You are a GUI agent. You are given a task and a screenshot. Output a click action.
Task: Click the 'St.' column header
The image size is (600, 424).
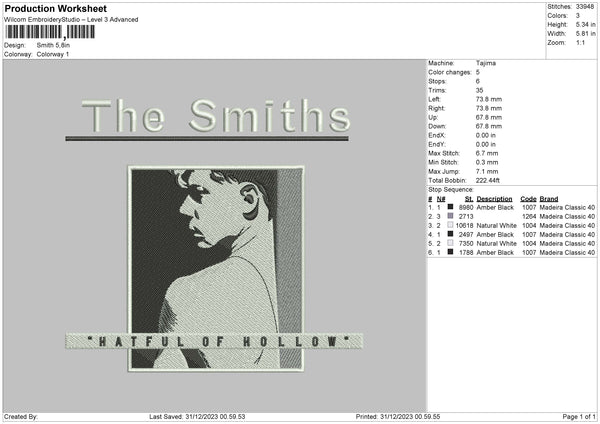pos(469,199)
